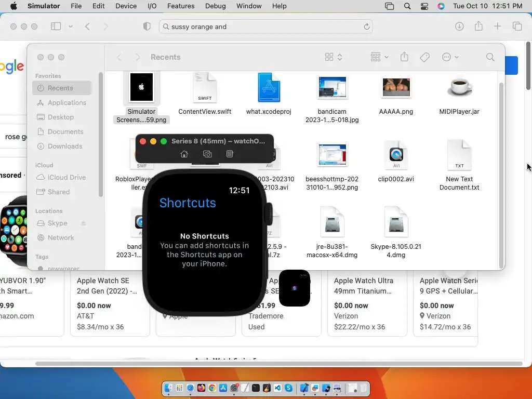
Task: Click Apple Watch SE 2nd Gen listing
Action: [x=110, y=303]
